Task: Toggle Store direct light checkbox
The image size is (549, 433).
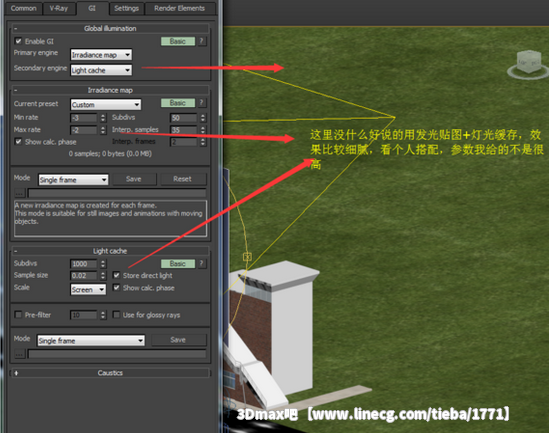Action: click(x=117, y=275)
